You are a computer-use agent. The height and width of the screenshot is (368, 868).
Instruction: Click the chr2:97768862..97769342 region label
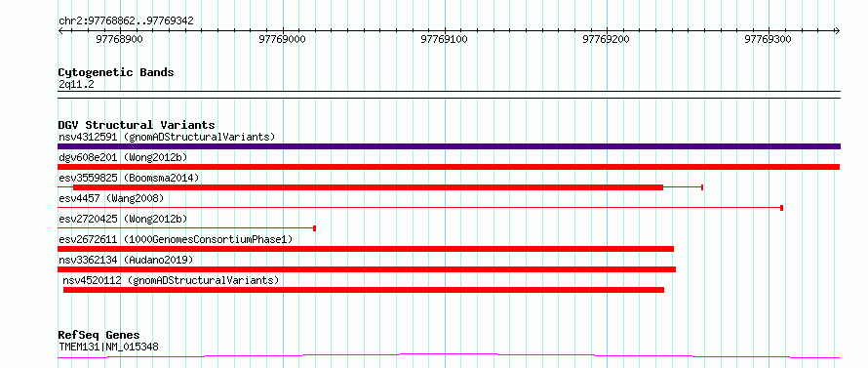126,21
